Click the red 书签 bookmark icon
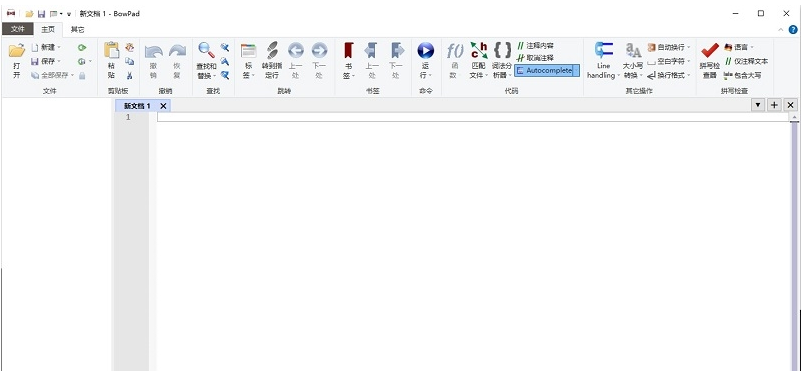This screenshot has height=371, width=803. coord(348,50)
